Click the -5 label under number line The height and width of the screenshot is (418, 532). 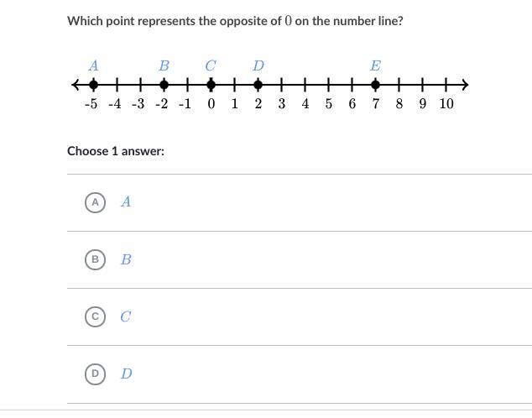(x=91, y=104)
